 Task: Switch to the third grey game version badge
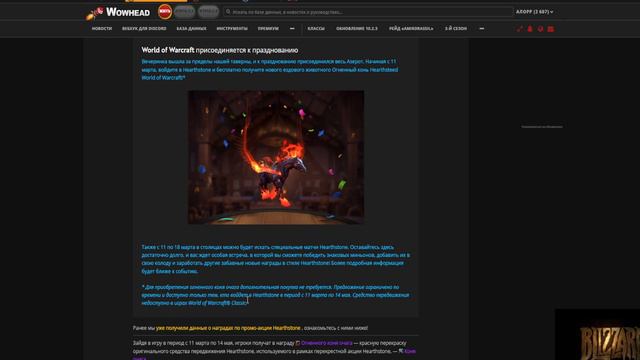pyautogui.click(x=209, y=11)
